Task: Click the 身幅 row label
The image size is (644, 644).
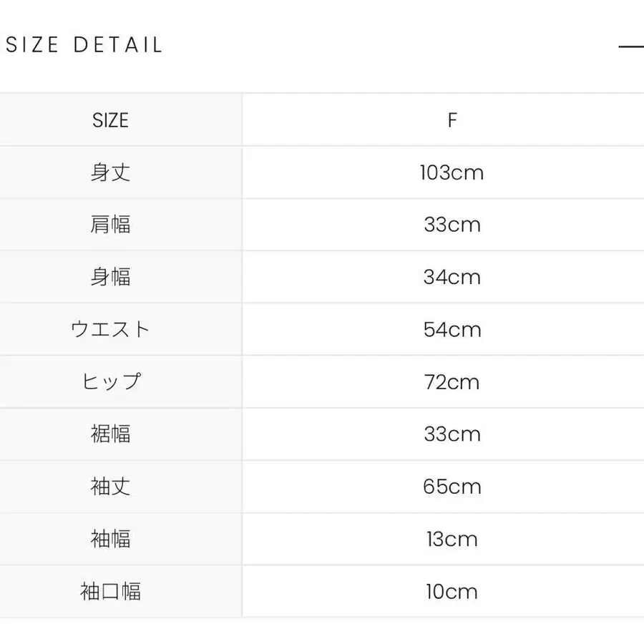Action: coord(110,277)
